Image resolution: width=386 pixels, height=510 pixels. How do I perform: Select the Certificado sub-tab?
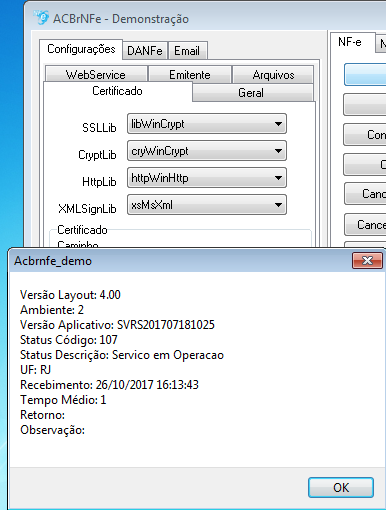117,91
